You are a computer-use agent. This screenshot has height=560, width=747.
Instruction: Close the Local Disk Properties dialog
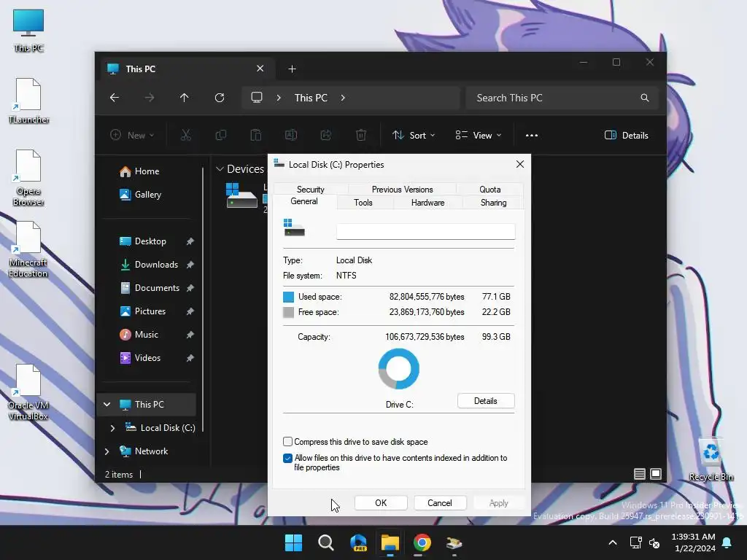(x=520, y=164)
